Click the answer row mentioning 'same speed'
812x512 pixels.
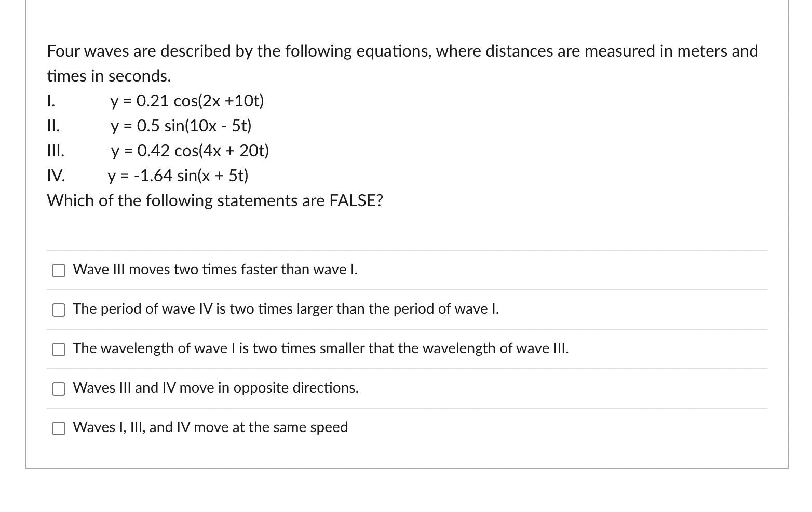coord(210,428)
